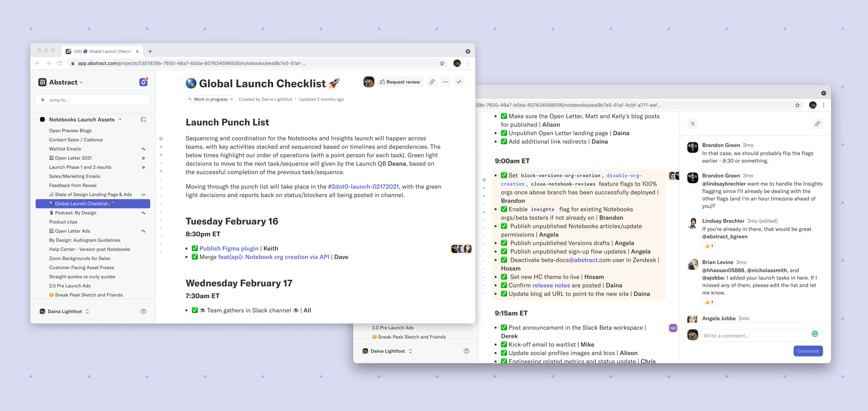Click the new notebook icon beside Notebooks Launch Assets
Viewport: 868px width, 411px height.
point(143,120)
